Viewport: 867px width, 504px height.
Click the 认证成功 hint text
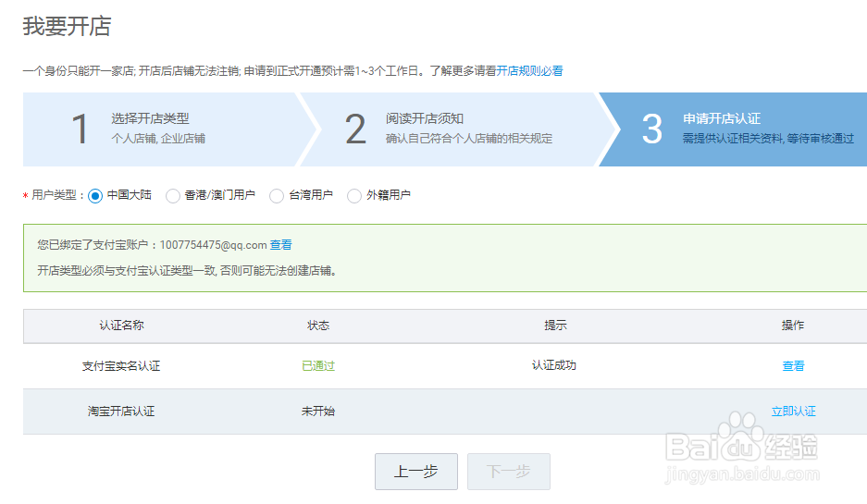(554, 365)
